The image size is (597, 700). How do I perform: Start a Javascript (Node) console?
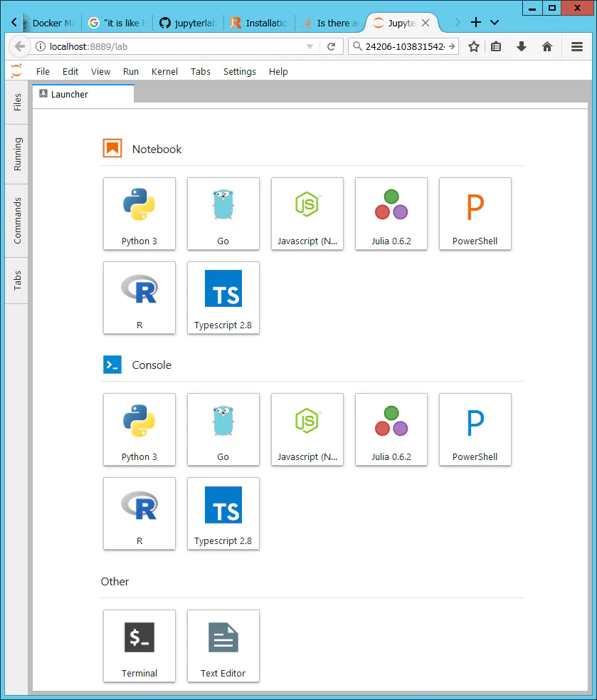coord(307,429)
